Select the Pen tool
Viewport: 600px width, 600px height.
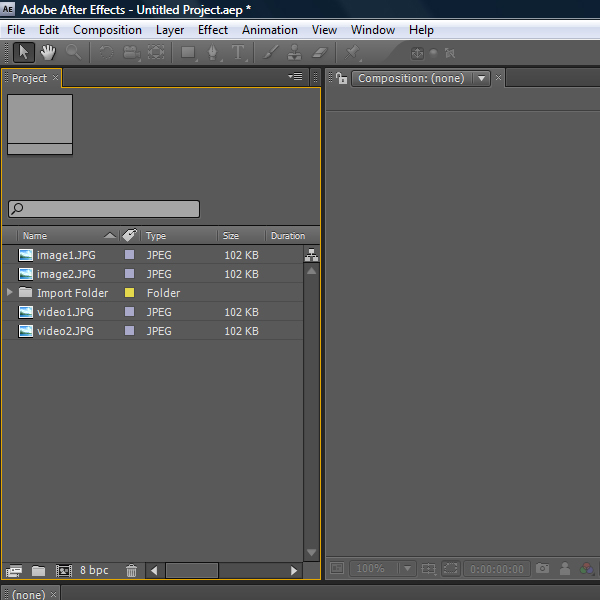[x=213, y=52]
